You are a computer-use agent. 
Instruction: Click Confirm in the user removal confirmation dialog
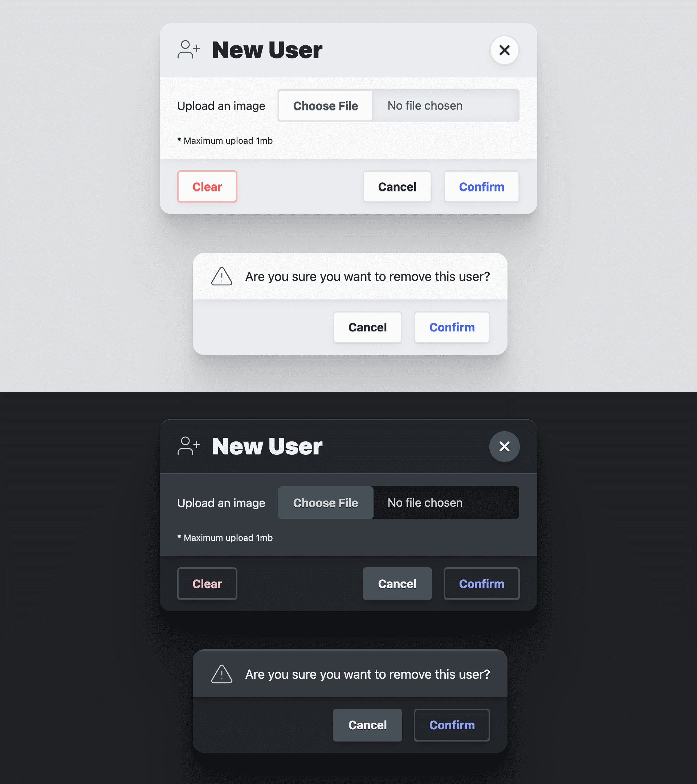click(x=452, y=327)
